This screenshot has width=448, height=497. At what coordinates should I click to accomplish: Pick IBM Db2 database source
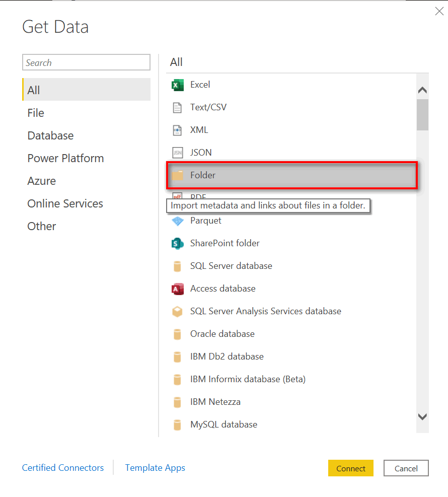(291, 357)
